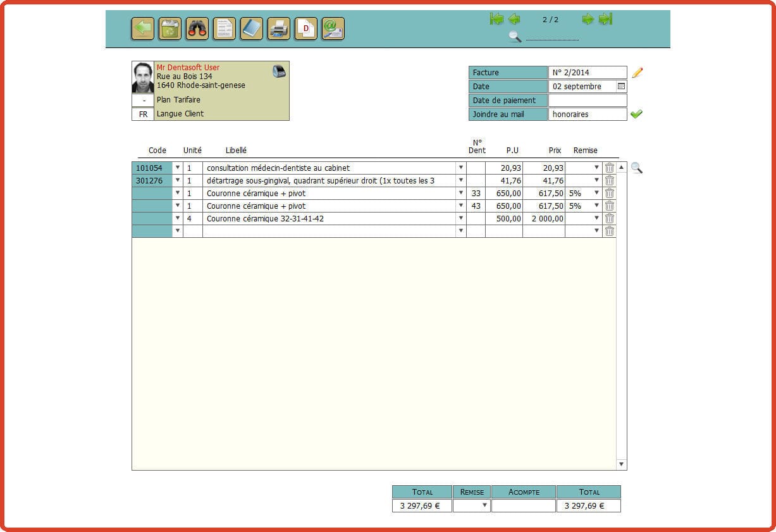Delete the invoice using the trash bin icon
Viewport: 776px width, 532px height.
[x=169, y=28]
